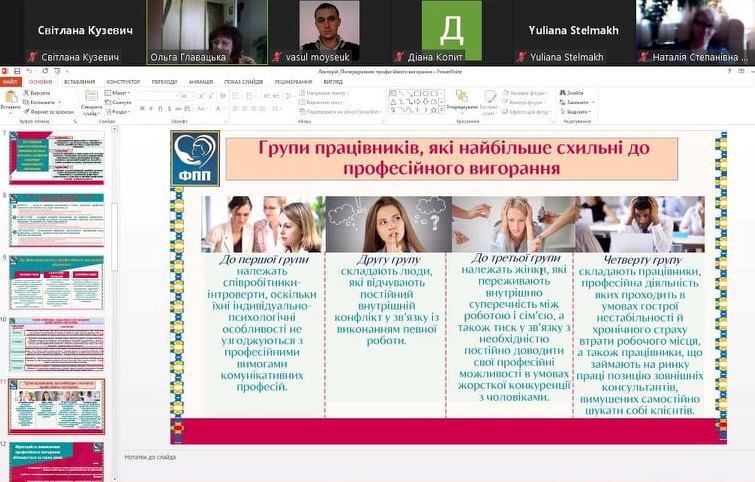Open the Section (Розділ) dropdown
Image resolution: width=755 pixels, height=482 pixels.
117,112
